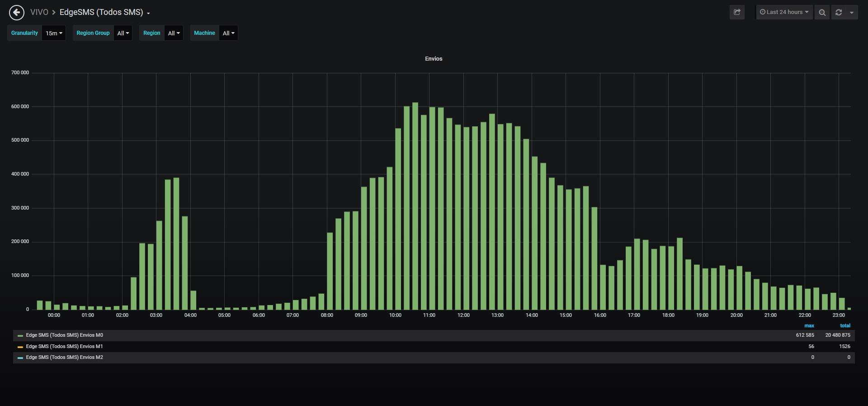
Task: Sort legend by the total column header
Action: (845, 326)
